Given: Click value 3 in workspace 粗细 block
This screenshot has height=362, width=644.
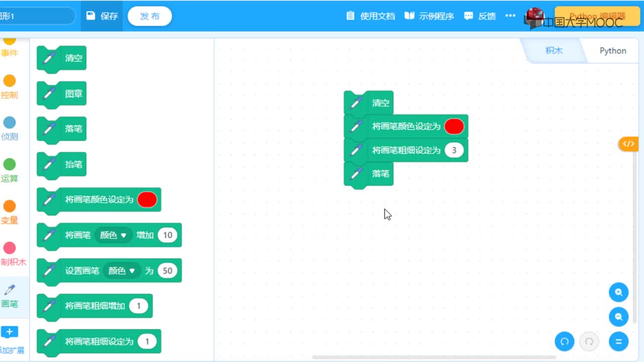Looking at the screenshot, I should pyautogui.click(x=454, y=150).
